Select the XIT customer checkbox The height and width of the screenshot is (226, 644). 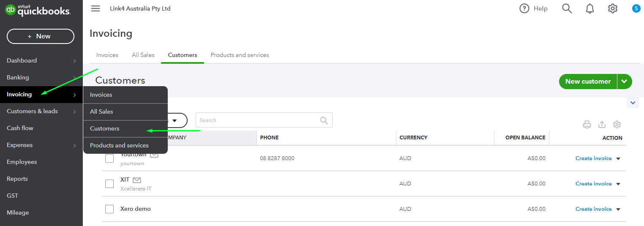pyautogui.click(x=109, y=184)
